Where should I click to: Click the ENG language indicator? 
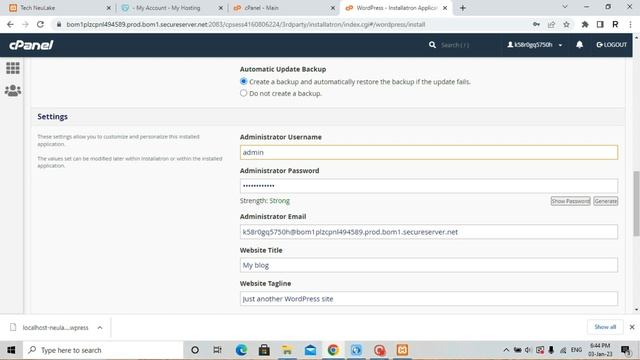[576, 350]
